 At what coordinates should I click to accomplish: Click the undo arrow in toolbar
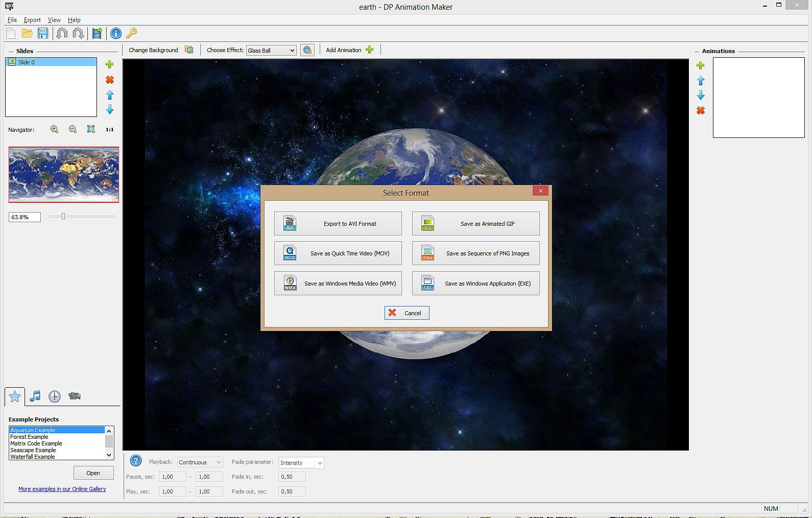[x=62, y=34]
